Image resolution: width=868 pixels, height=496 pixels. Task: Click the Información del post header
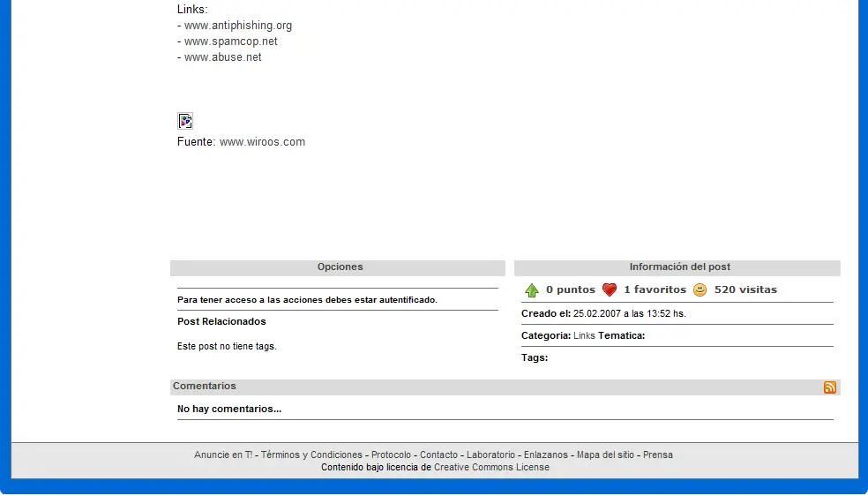tap(677, 268)
